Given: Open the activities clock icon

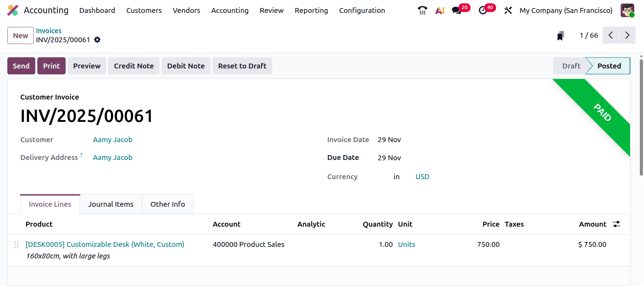Looking at the screenshot, I should (x=483, y=10).
